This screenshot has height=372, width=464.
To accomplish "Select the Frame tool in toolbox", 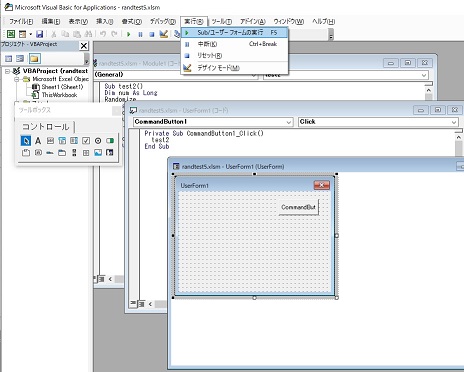I will click(26, 153).
